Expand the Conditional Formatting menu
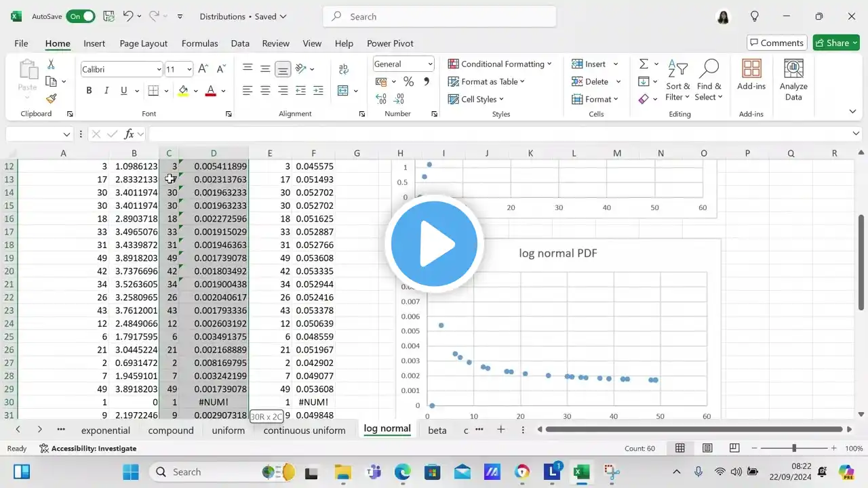Viewport: 868px width, 488px height. pos(500,64)
